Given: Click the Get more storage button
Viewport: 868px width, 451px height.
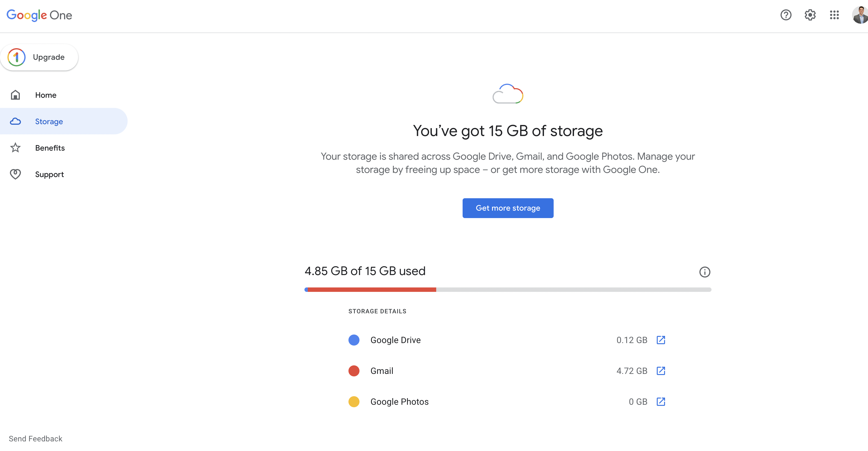Looking at the screenshot, I should click(507, 208).
